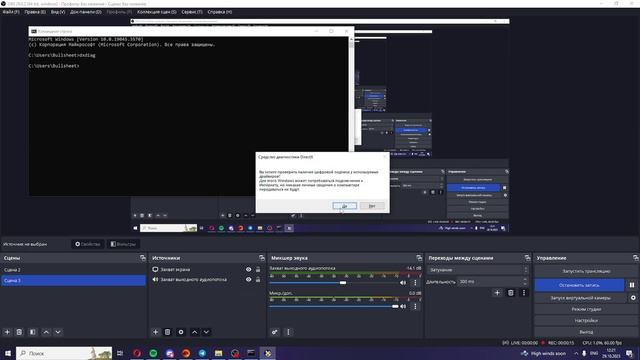Click No in the DirectX diagnostic dialog
This screenshot has width=640, height=360.
tap(372, 206)
